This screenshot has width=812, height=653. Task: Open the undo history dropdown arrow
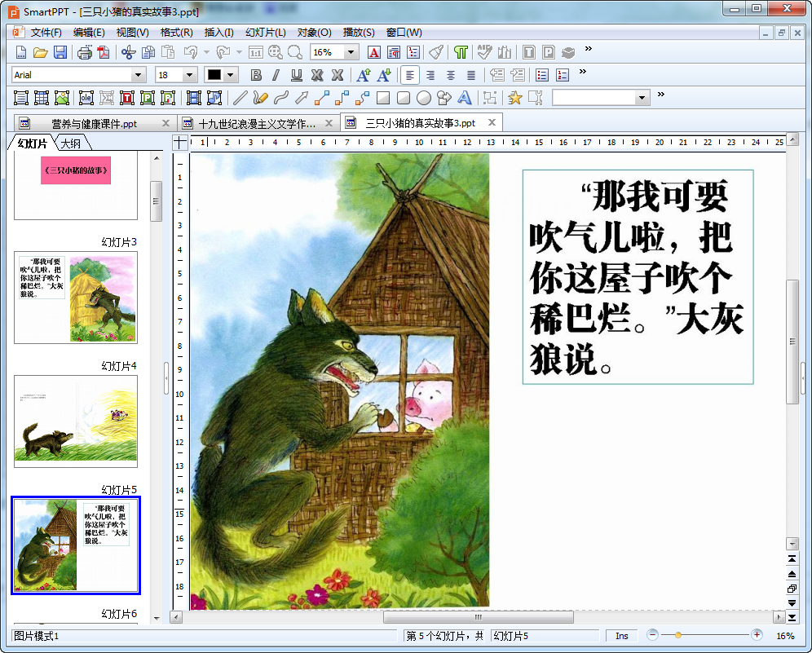(x=206, y=52)
